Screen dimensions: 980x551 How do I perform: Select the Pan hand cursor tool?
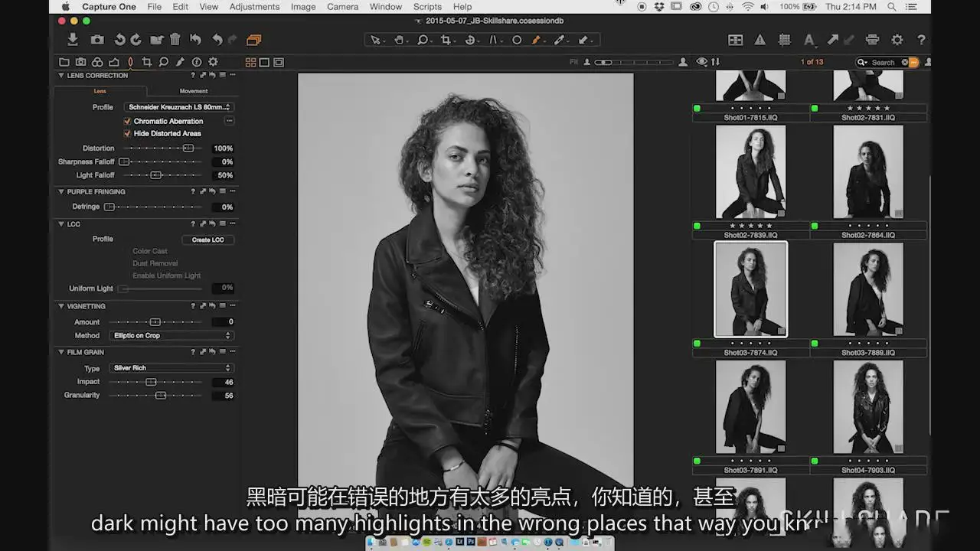(400, 40)
